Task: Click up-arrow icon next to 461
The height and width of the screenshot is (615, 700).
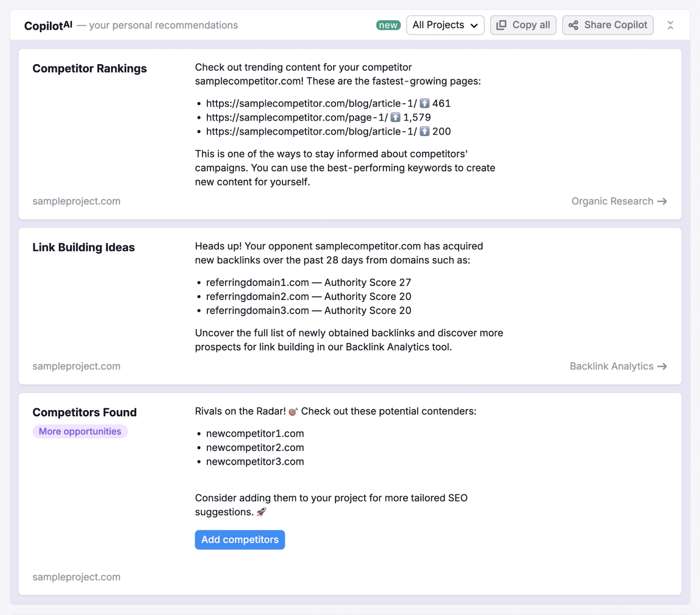Action: 424,103
